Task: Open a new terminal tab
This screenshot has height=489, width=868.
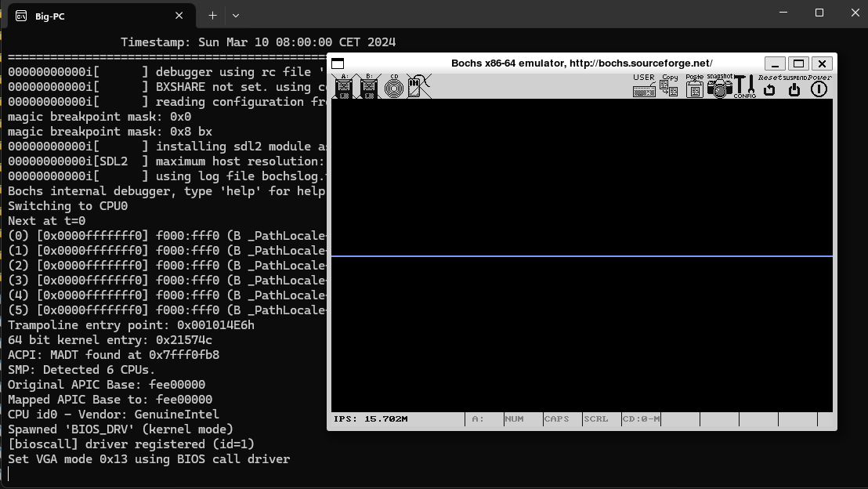Action: (x=212, y=16)
